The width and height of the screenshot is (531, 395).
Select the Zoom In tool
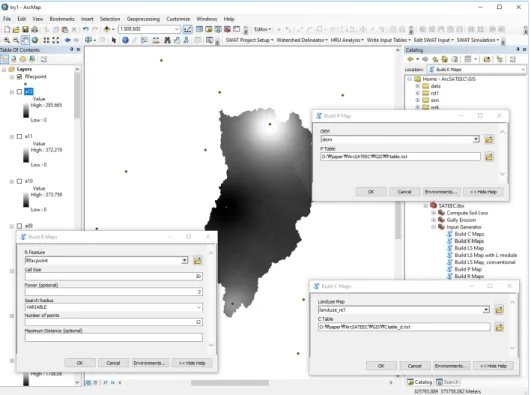pos(6,40)
